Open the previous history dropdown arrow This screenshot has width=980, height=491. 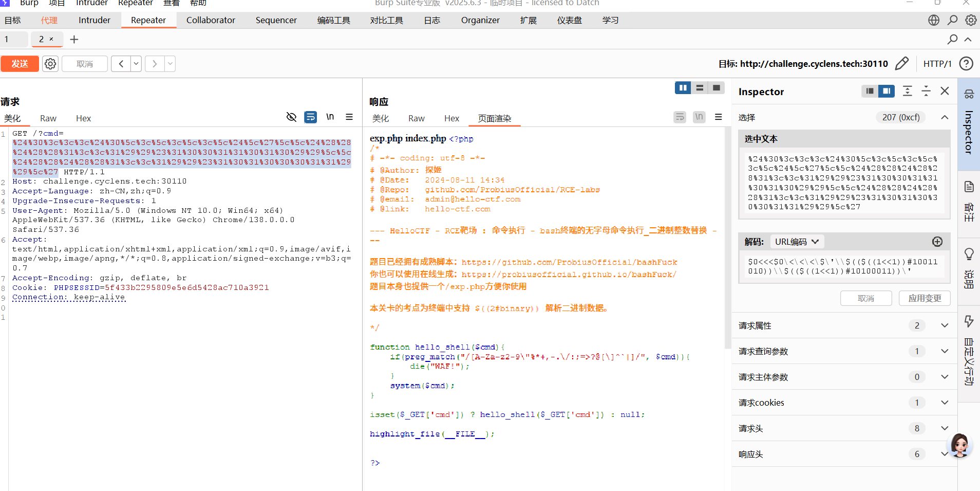[x=136, y=64]
